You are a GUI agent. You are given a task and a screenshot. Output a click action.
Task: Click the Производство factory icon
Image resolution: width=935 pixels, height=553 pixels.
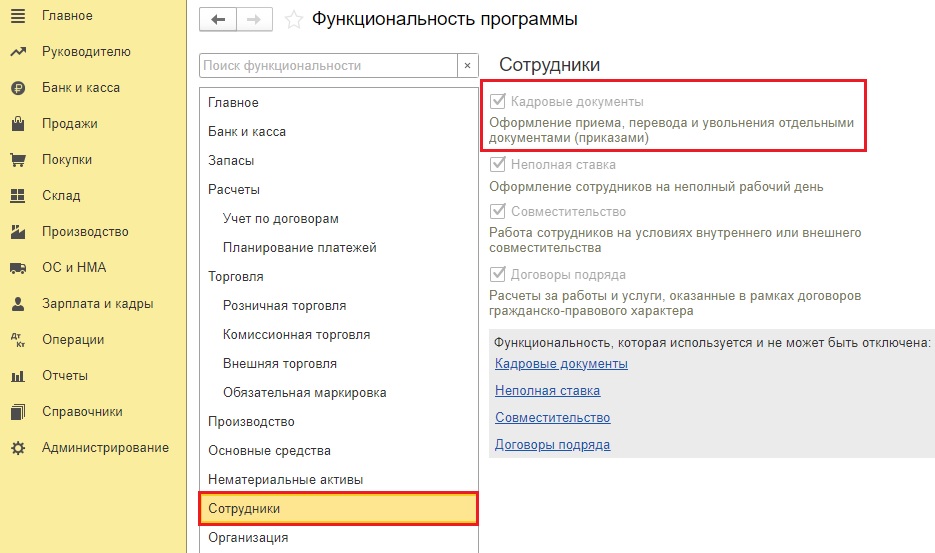(x=18, y=231)
